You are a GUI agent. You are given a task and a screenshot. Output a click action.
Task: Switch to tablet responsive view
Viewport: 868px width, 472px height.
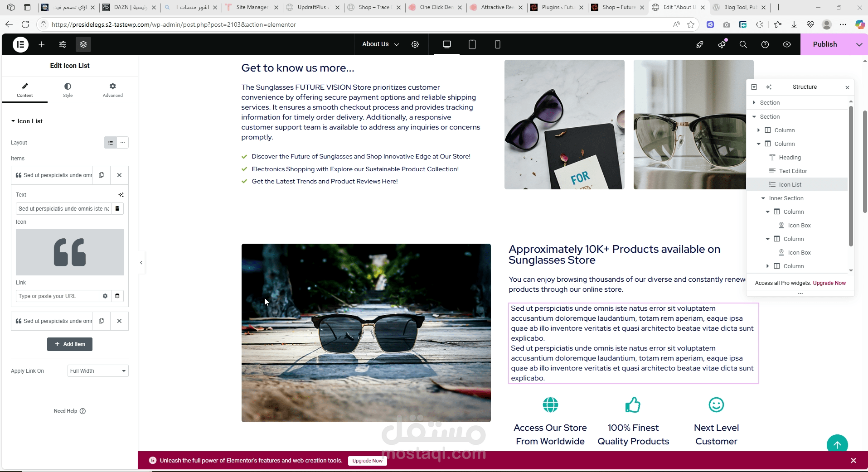pos(472,44)
